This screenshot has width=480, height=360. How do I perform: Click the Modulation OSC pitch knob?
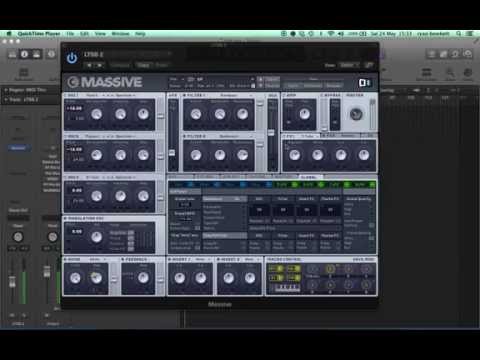point(97,237)
